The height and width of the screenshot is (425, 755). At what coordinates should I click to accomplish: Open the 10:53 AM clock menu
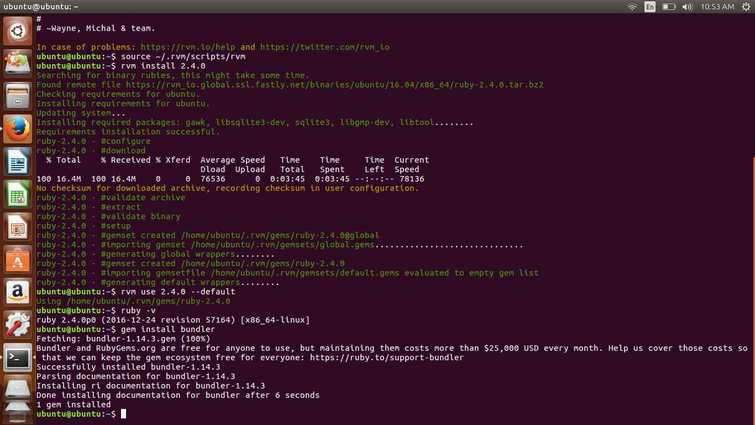pyautogui.click(x=717, y=7)
